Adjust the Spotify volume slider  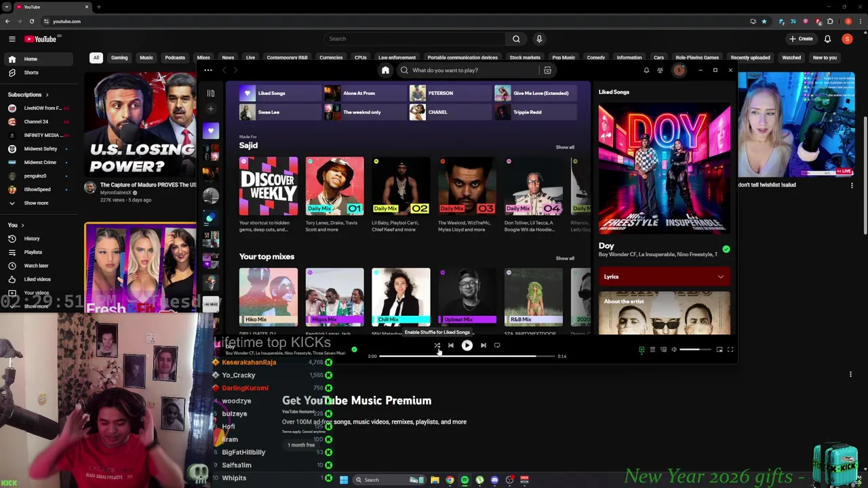point(694,350)
